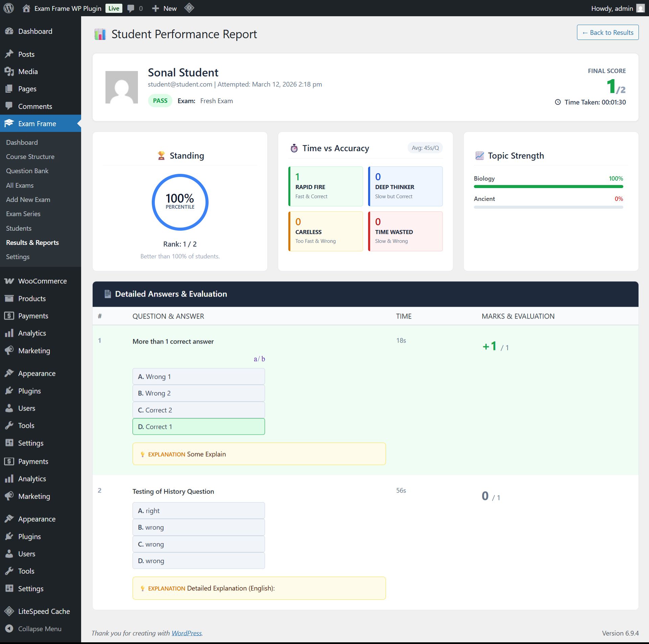Viewport: 649px width, 644px height.
Task: Open the New content dropdown
Action: click(165, 8)
